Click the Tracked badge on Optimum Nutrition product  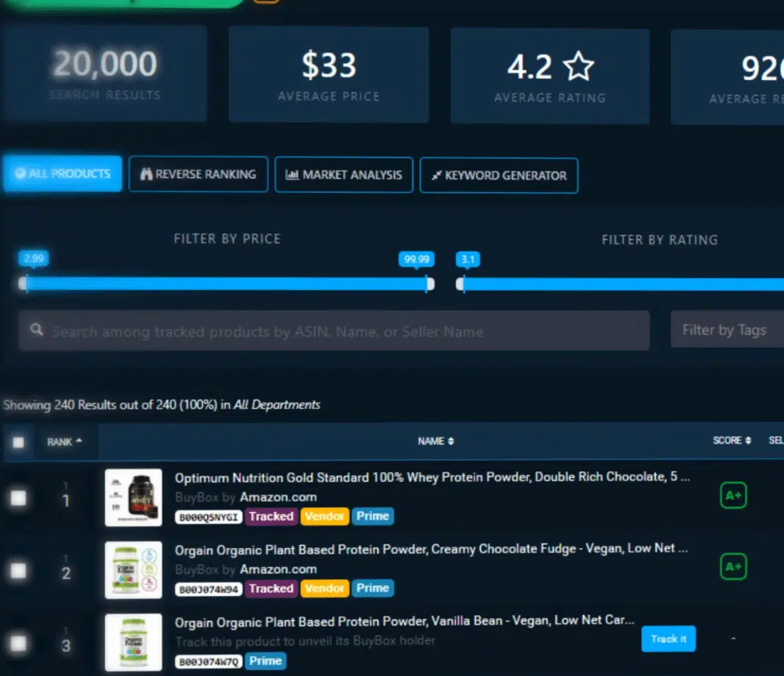tap(271, 516)
